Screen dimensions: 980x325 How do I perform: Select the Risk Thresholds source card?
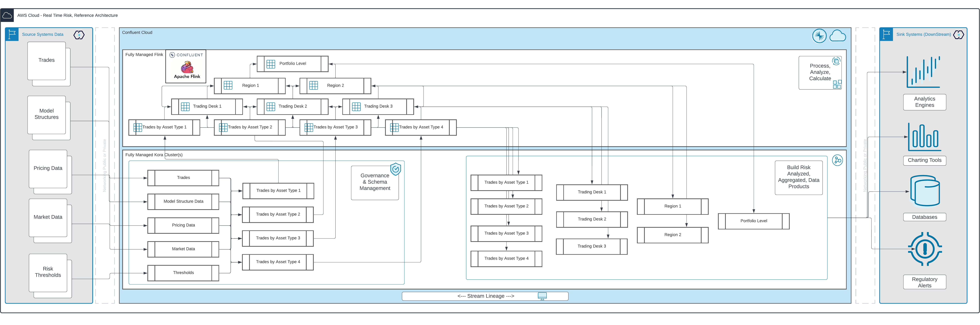point(48,273)
